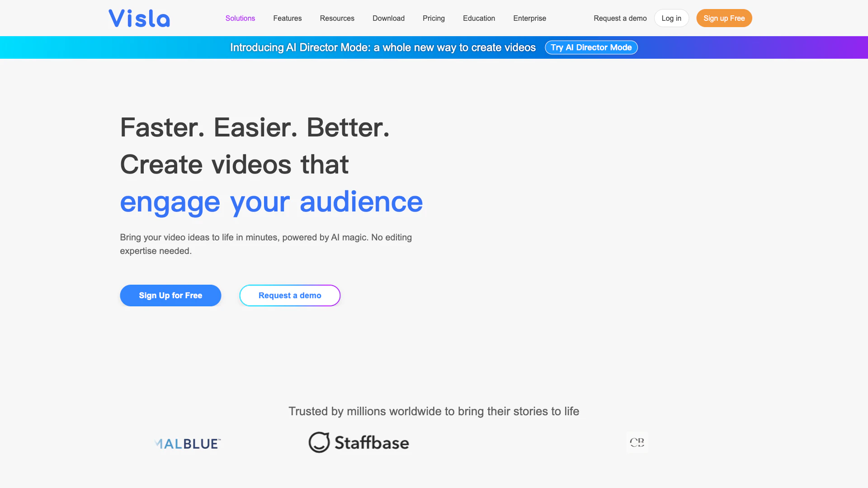Go to the Download page
This screenshot has width=868, height=488.
[388, 18]
